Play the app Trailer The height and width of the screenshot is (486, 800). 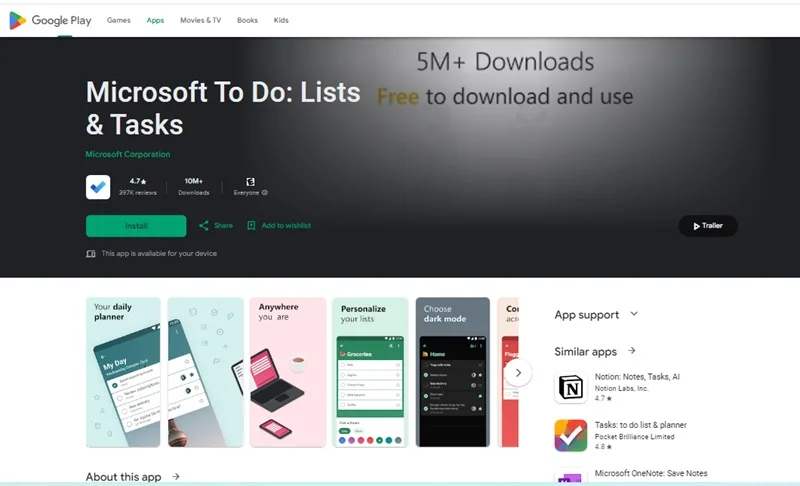point(708,226)
